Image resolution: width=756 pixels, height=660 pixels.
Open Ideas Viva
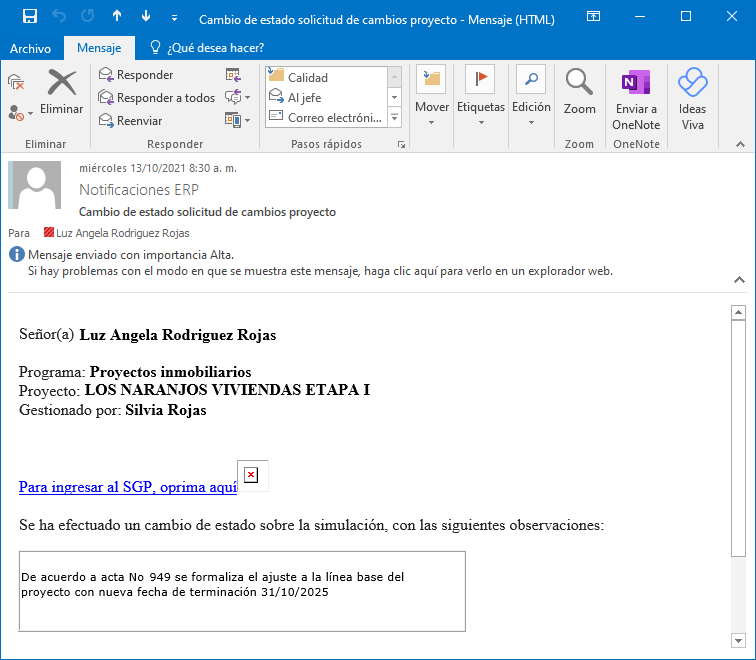point(692,99)
